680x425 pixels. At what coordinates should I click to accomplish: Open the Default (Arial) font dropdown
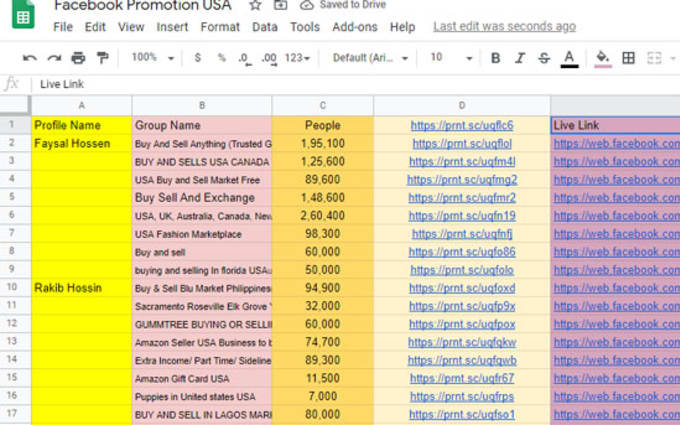click(x=370, y=58)
